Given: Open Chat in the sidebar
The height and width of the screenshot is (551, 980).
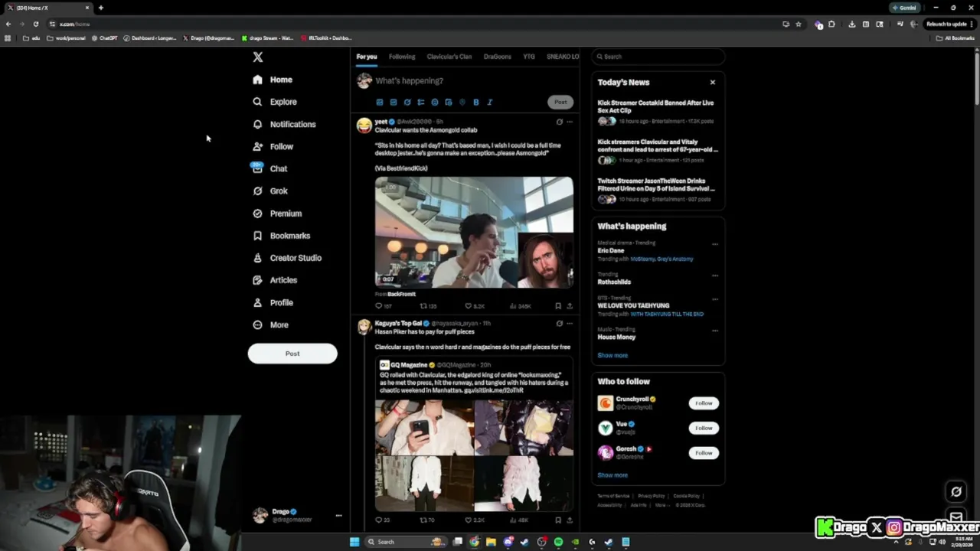Looking at the screenshot, I should (x=269, y=168).
